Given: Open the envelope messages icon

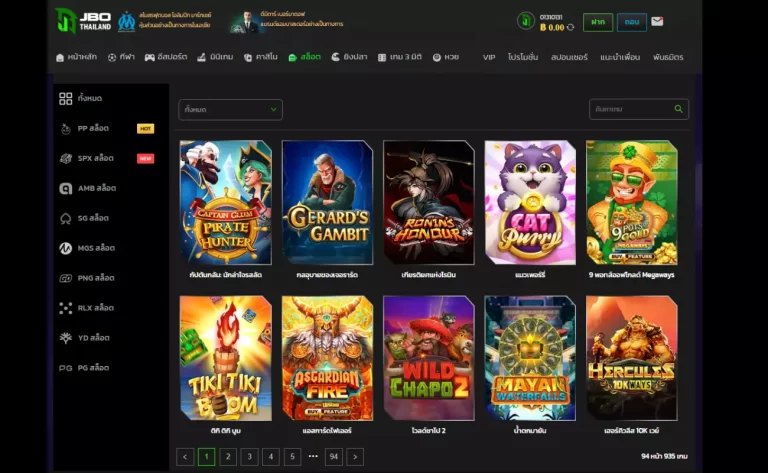Looking at the screenshot, I should pyautogui.click(x=657, y=21).
